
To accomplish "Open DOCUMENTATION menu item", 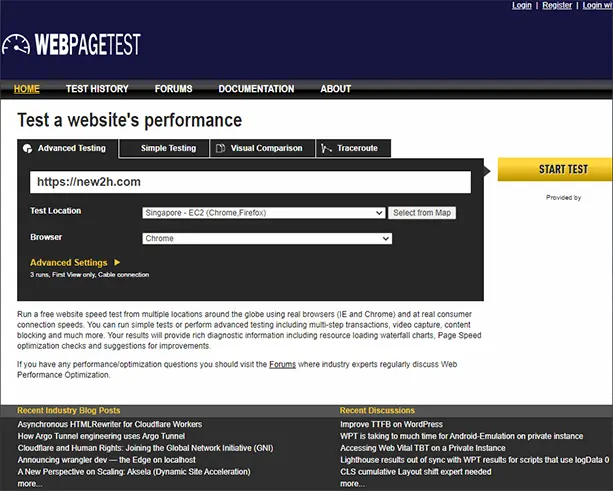I will tap(256, 89).
